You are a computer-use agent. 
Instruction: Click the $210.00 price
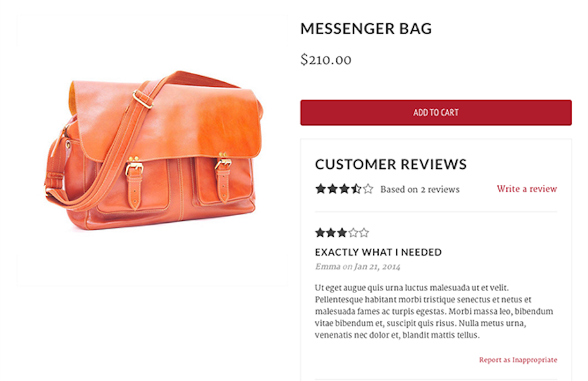click(326, 59)
